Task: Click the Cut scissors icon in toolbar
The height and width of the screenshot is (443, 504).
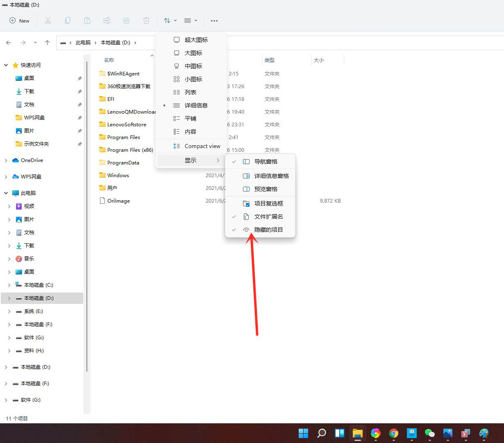Action: coord(48,21)
